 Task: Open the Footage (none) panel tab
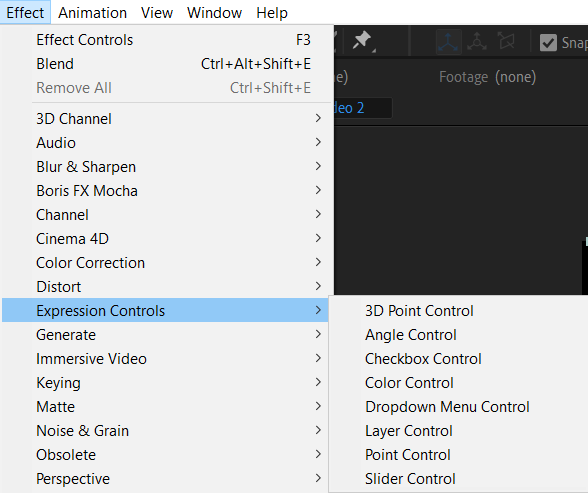488,77
